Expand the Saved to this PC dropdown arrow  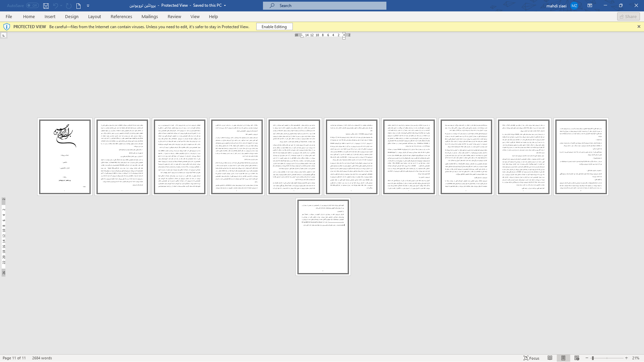[225, 6]
